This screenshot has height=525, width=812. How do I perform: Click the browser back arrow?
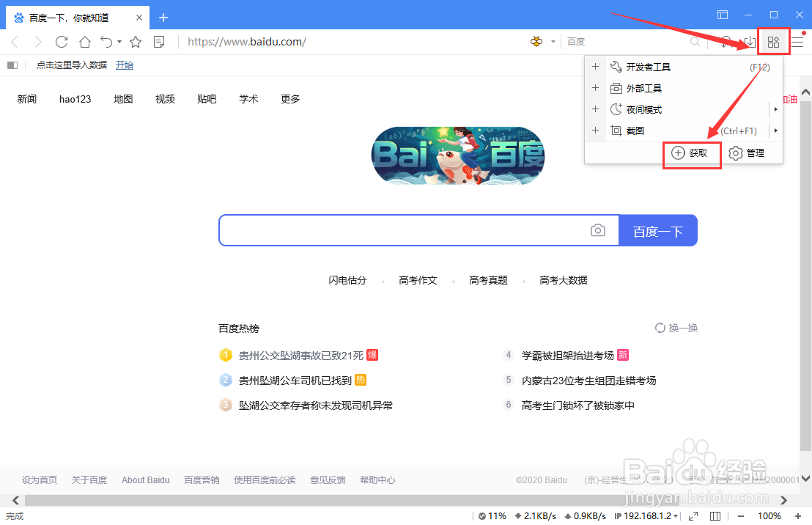15,42
